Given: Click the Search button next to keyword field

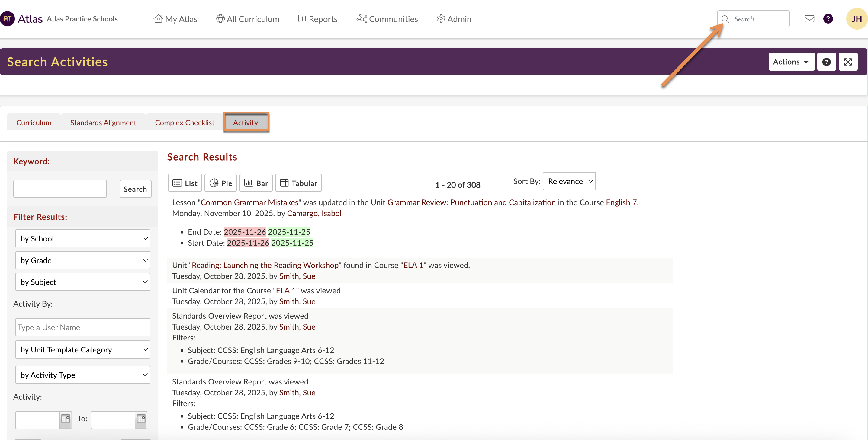Looking at the screenshot, I should coord(135,189).
